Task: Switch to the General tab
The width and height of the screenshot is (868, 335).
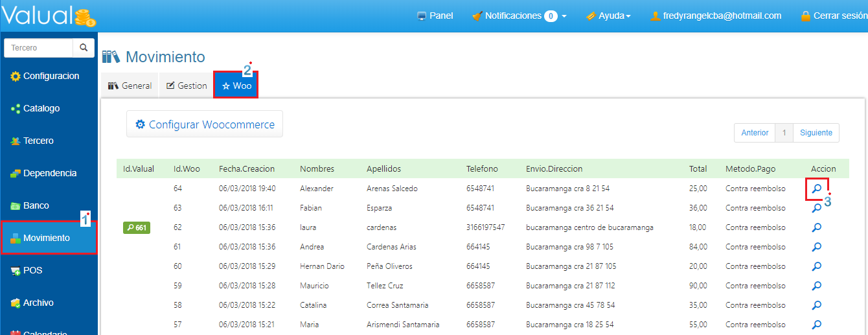Action: click(130, 86)
